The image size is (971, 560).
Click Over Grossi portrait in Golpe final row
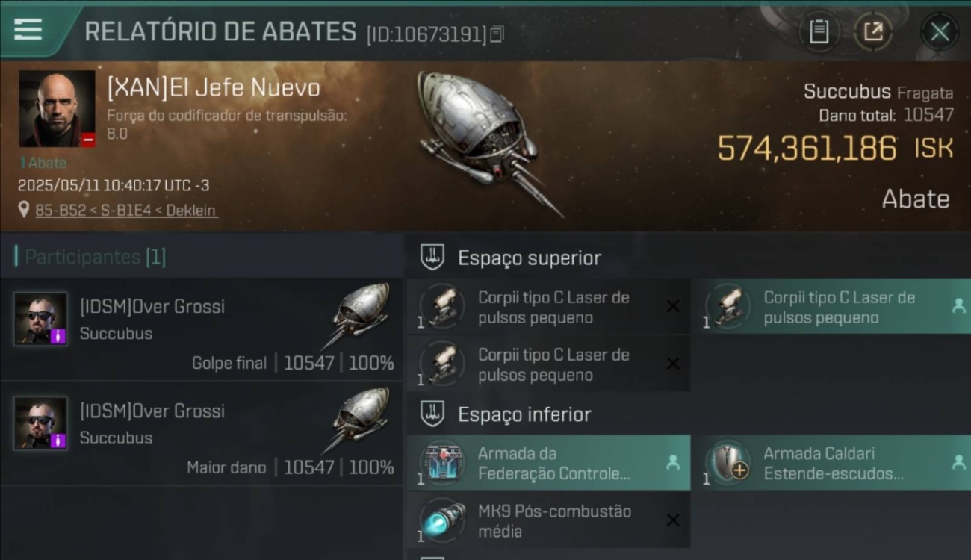coord(40,319)
